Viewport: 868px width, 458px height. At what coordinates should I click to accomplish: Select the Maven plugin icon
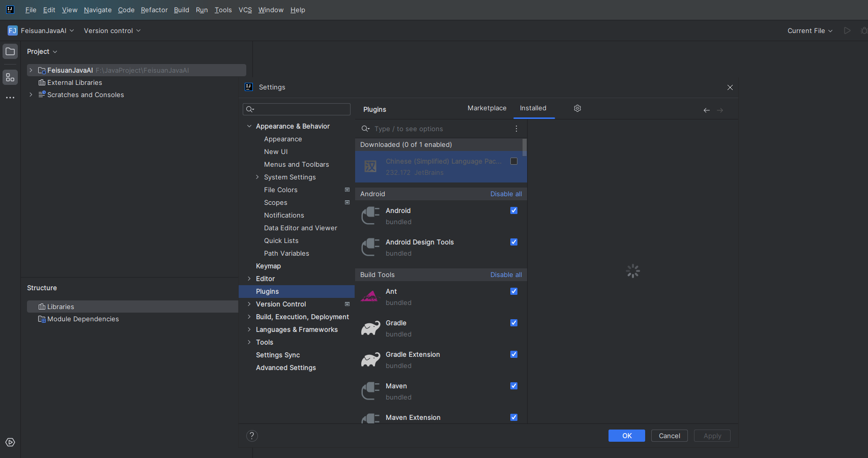click(x=370, y=391)
